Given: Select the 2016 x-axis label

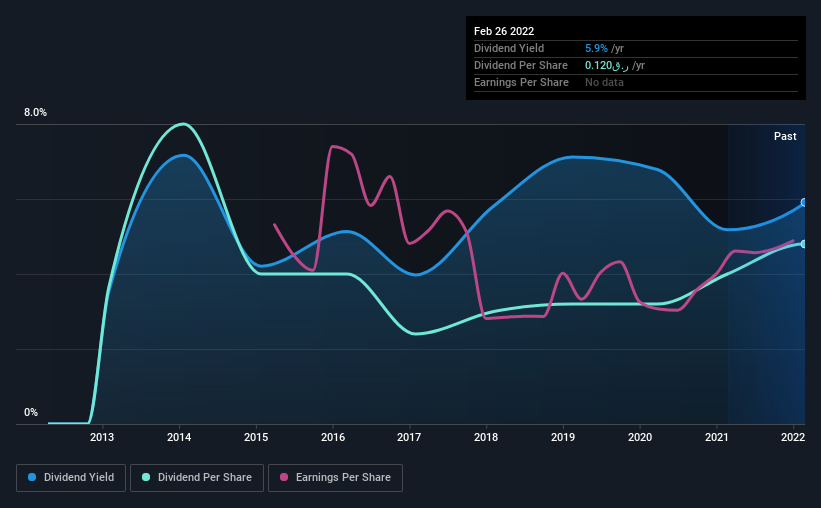Looking at the screenshot, I should pos(333,437).
